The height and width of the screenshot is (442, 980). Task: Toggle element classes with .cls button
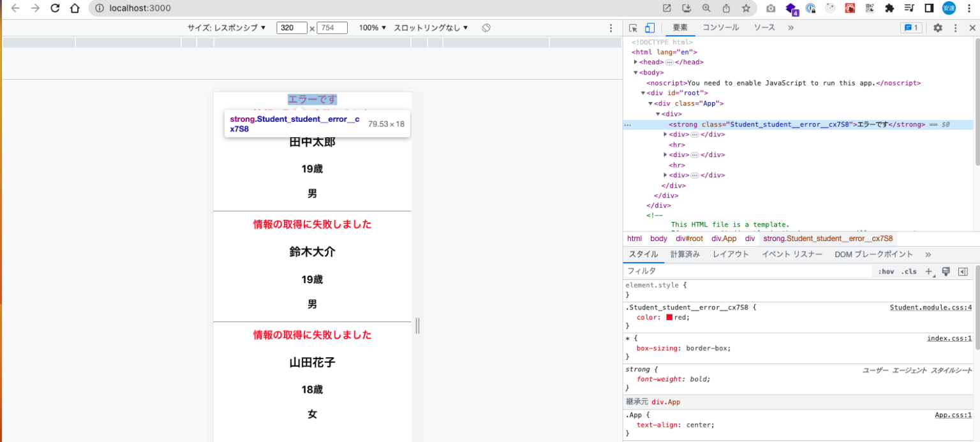[909, 271]
